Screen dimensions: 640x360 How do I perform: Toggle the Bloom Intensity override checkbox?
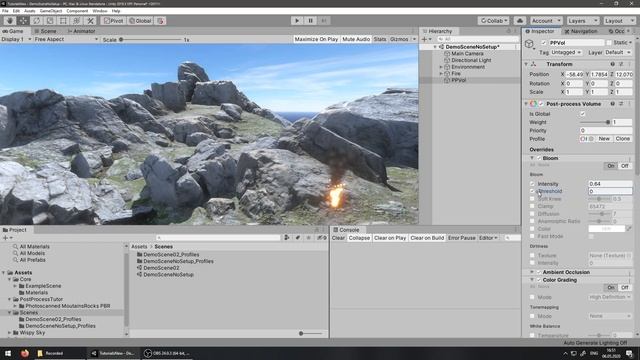[x=532, y=184]
